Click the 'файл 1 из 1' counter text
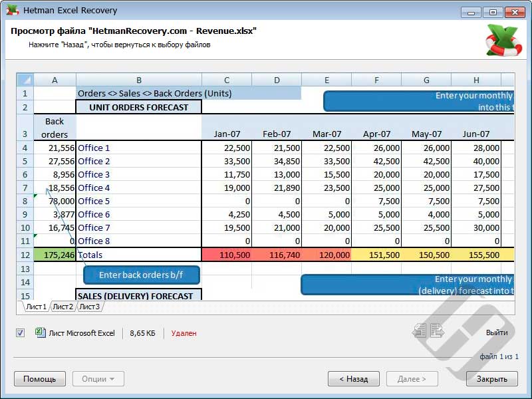Viewport: 532px width, 399px height. [499, 356]
